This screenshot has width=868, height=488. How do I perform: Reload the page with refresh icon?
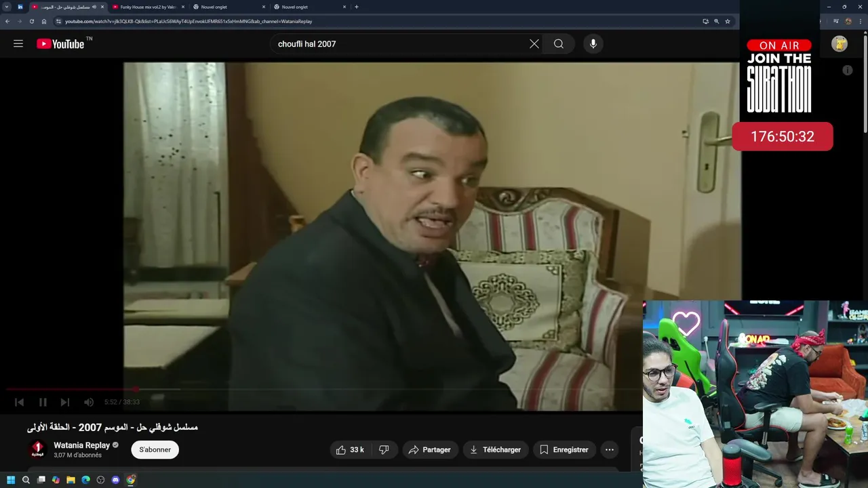point(31,21)
